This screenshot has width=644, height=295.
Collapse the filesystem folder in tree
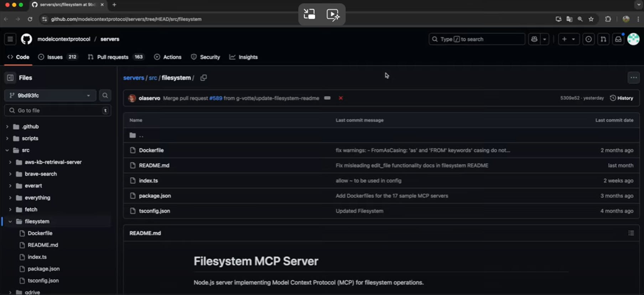[10, 221]
